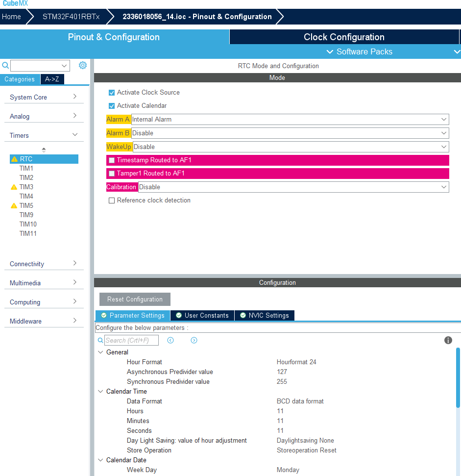Open the Software Packs dropdown menu
Screen dimensions: 461x476
[360, 51]
